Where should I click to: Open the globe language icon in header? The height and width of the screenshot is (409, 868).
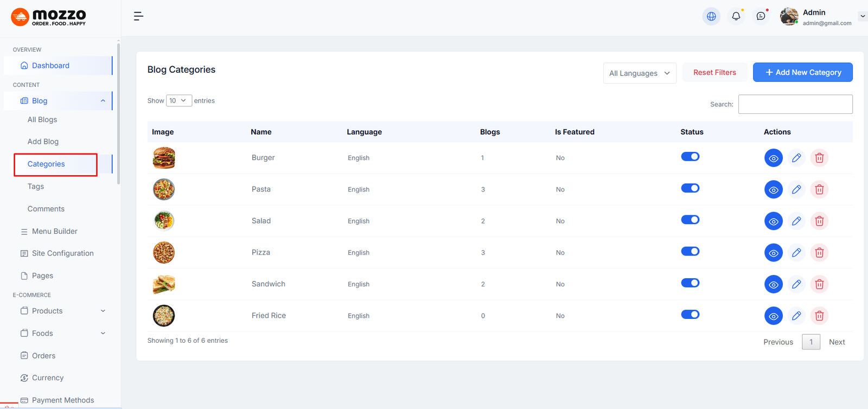tap(711, 16)
